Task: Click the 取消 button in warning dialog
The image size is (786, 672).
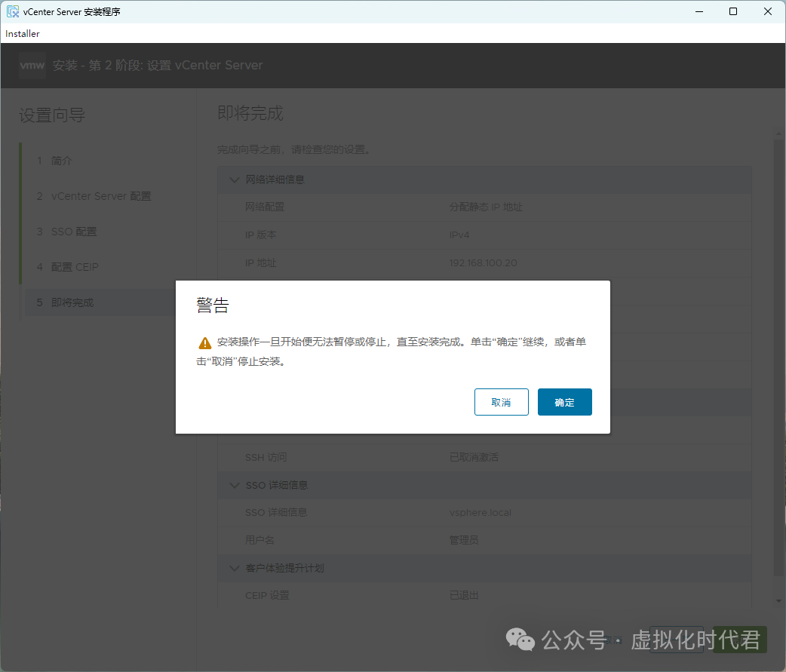Action: click(502, 402)
